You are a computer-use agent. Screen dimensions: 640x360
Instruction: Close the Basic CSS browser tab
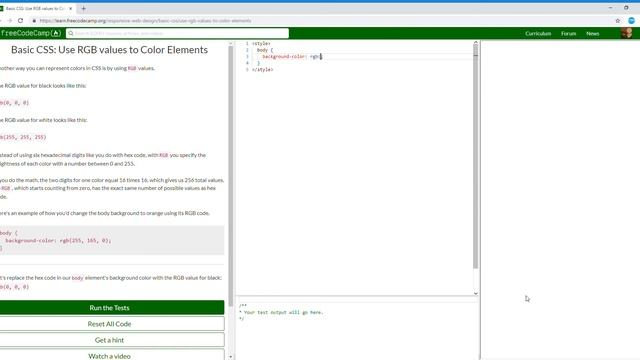click(71, 8)
